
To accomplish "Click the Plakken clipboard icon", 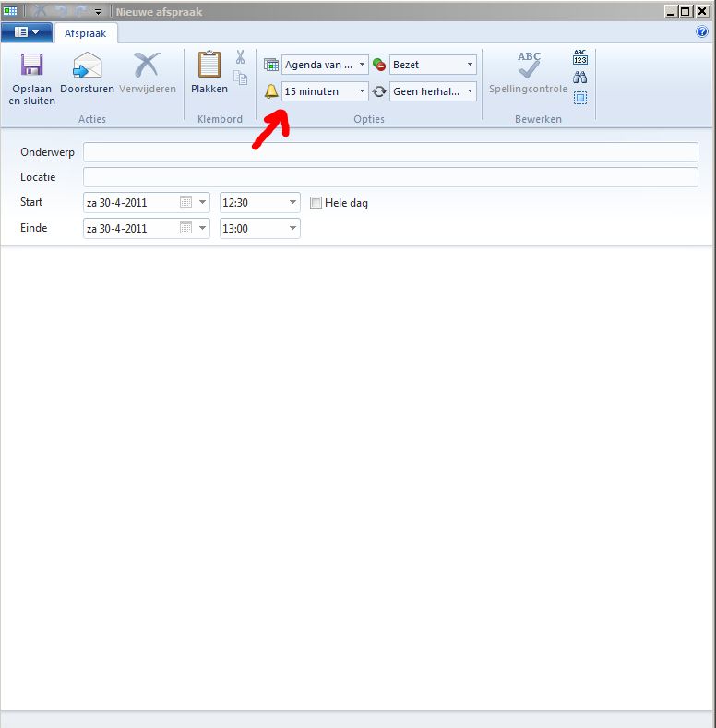I will (209, 66).
